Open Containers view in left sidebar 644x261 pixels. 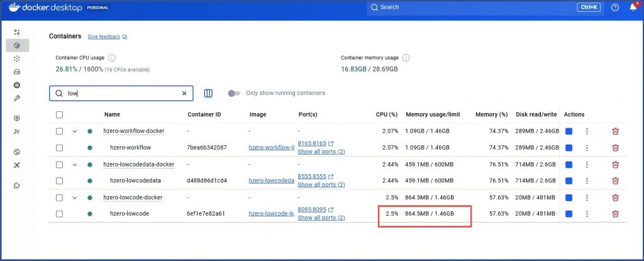coord(17,45)
